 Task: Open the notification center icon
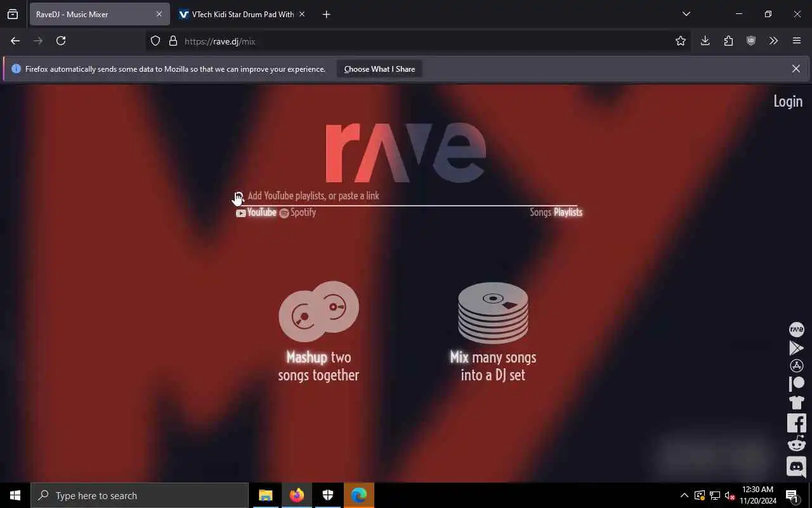pos(792,495)
